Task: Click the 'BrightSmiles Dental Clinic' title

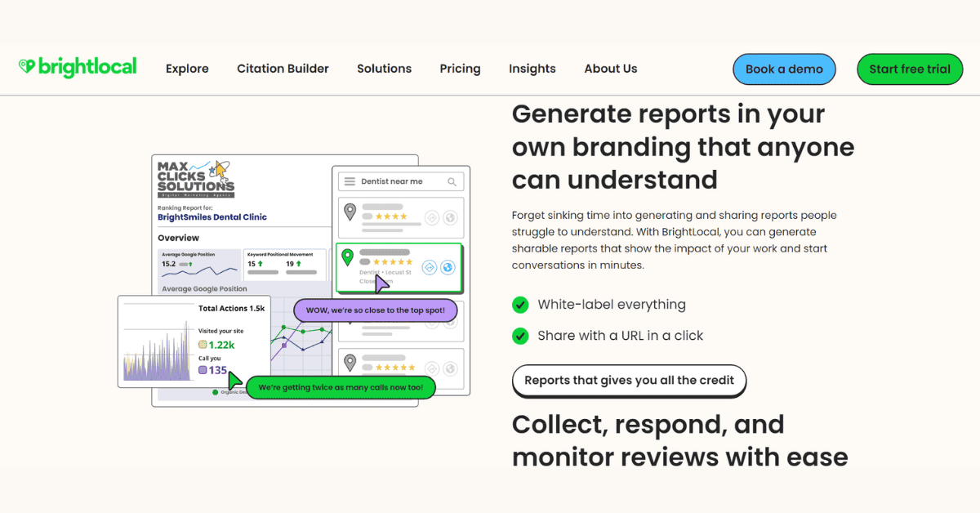Action: [x=212, y=217]
